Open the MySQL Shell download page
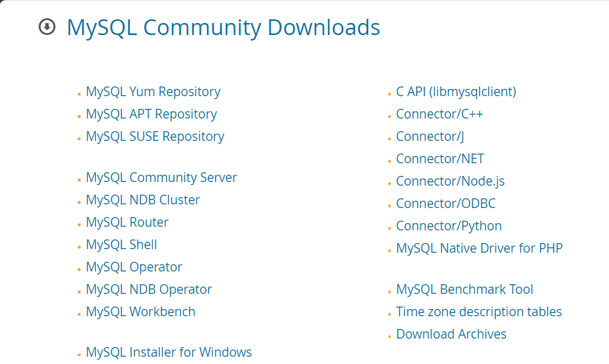This screenshot has width=609, height=364. point(122,245)
